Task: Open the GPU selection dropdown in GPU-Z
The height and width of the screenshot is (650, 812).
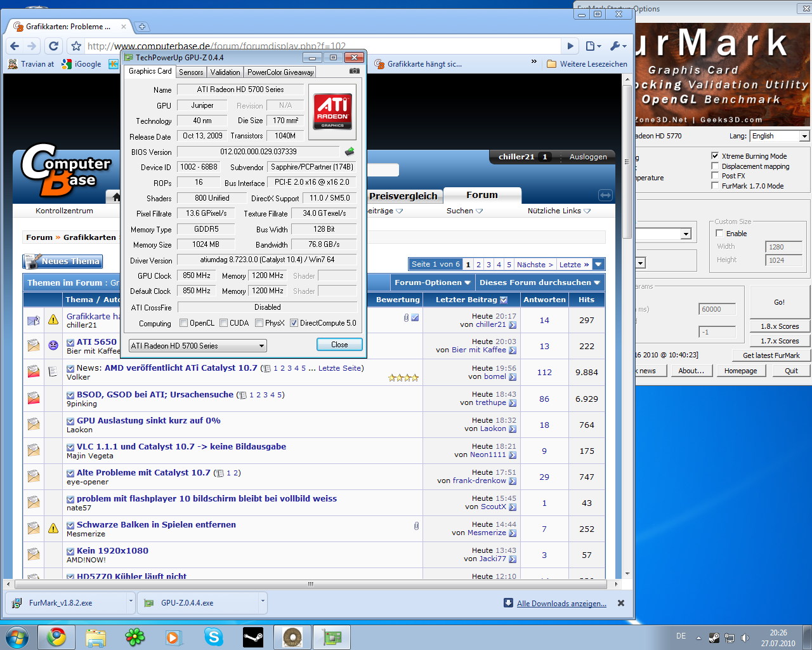Action: [x=197, y=346]
